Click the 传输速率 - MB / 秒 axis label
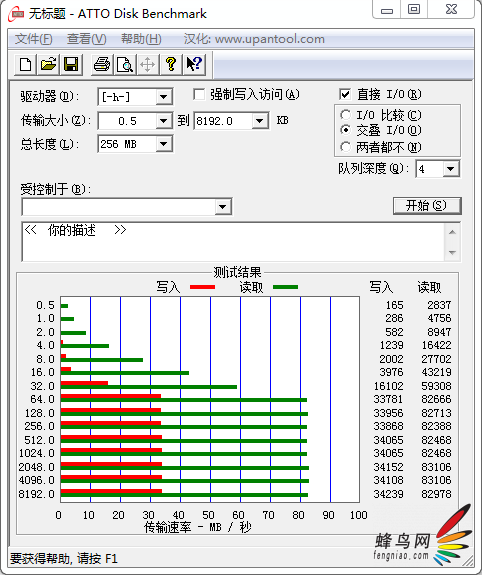This screenshot has width=482, height=575. 198,527
